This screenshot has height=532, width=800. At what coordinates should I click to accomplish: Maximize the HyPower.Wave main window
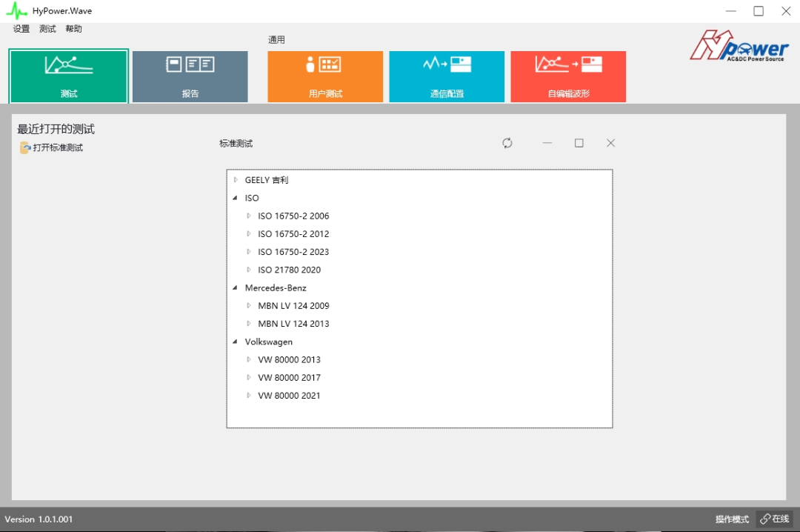(x=759, y=10)
